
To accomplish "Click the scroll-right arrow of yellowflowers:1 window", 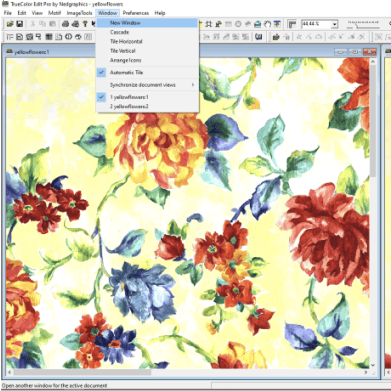I will (x=366, y=372).
